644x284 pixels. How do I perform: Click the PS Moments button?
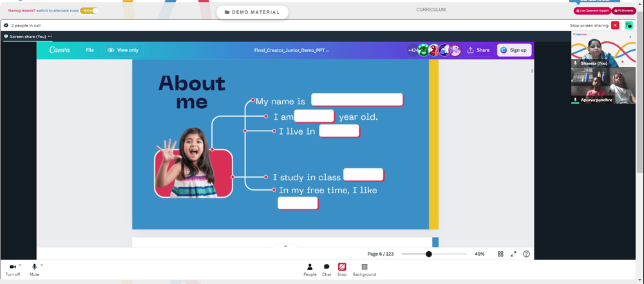click(624, 11)
